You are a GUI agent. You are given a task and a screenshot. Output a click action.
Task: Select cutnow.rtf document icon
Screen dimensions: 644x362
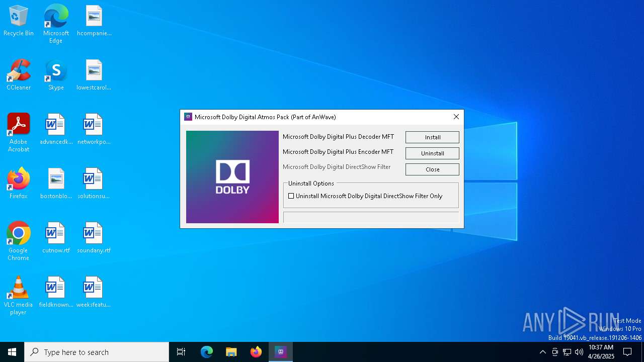[x=56, y=238]
